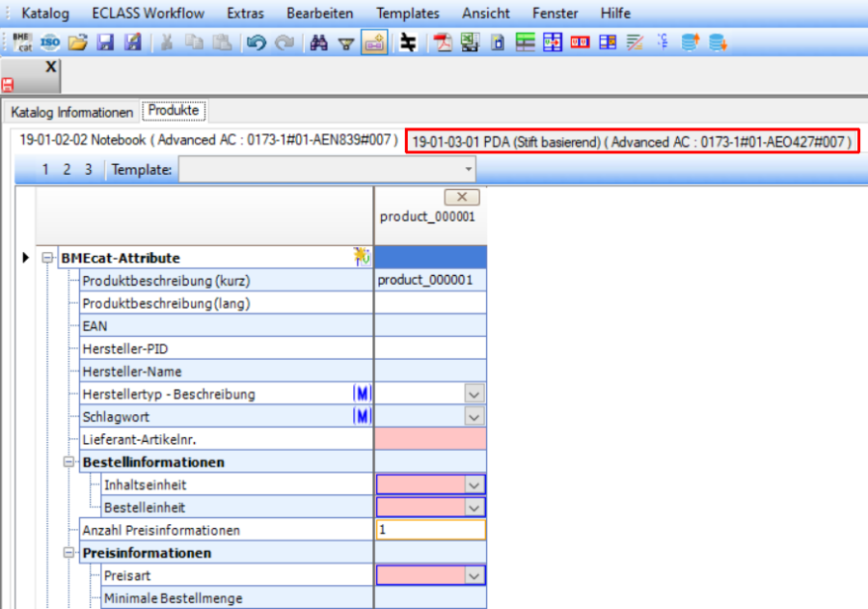Toggle the black scissors-style tool icon
This screenshot has height=609, width=868.
coord(408,42)
